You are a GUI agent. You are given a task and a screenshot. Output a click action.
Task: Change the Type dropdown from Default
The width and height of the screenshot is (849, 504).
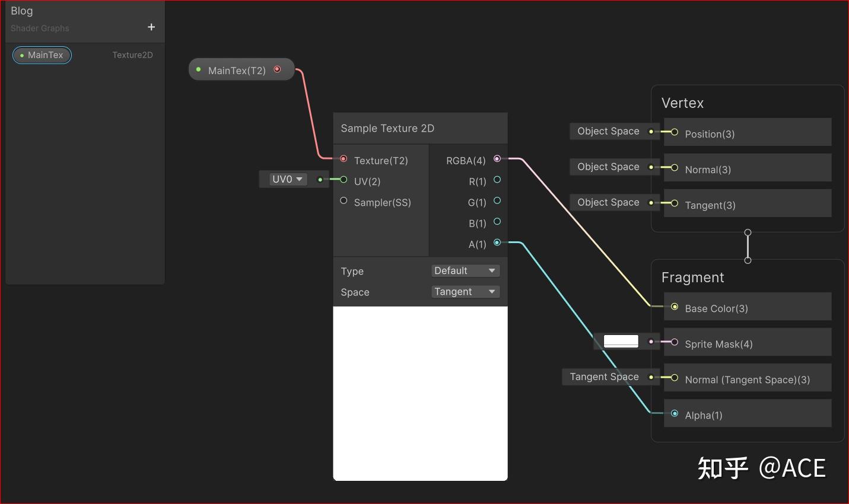point(465,270)
